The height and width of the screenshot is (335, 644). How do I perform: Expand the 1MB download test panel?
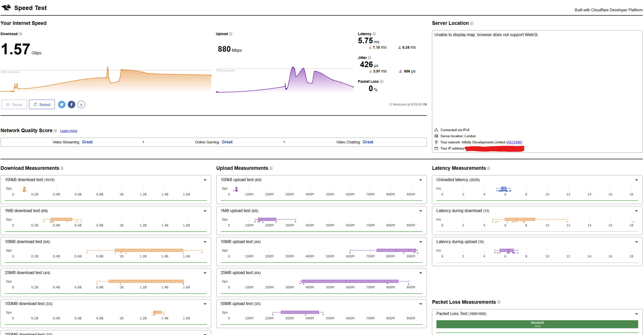click(x=205, y=211)
